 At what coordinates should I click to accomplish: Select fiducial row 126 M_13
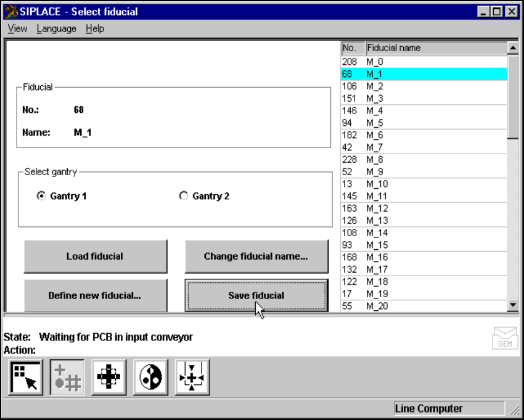(424, 220)
